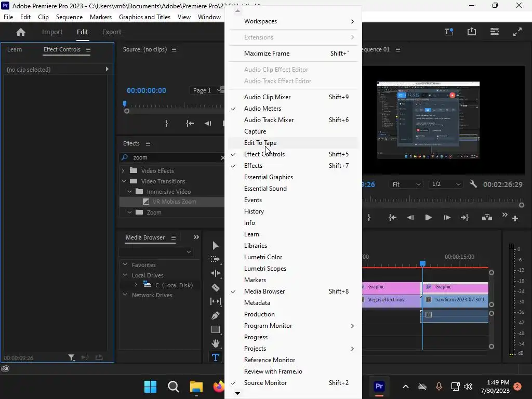Toggle full screen video output icon
532x399 pixels.
517,32
